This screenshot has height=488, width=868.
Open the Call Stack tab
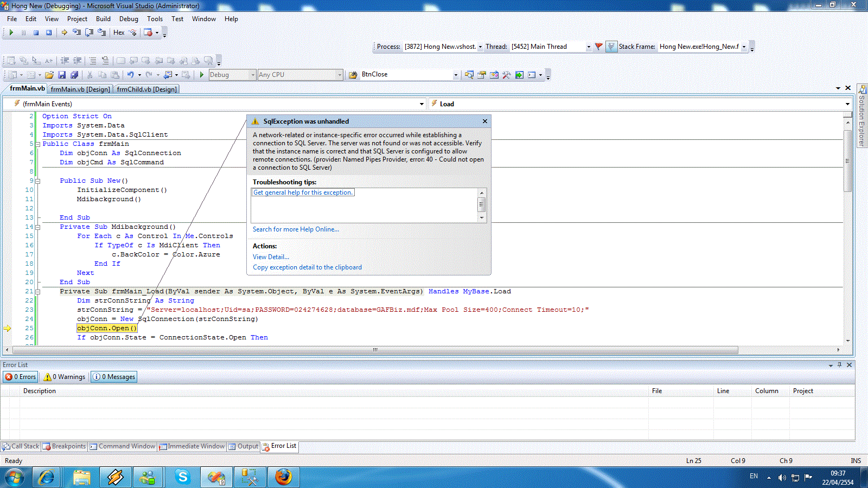point(21,446)
